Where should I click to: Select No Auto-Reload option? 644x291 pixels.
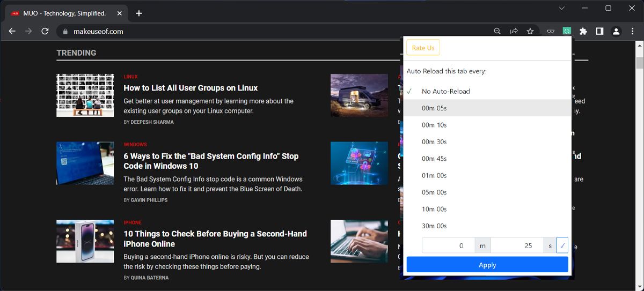tap(488, 91)
